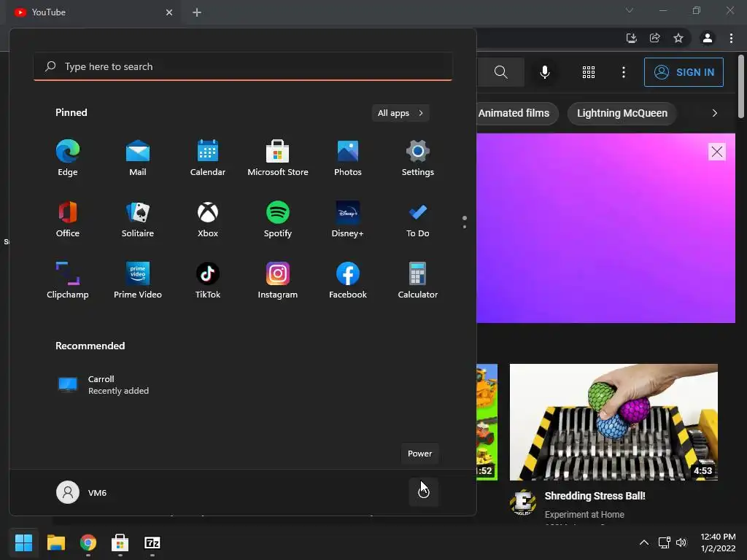Click the Chrome install app icon

(x=632, y=38)
